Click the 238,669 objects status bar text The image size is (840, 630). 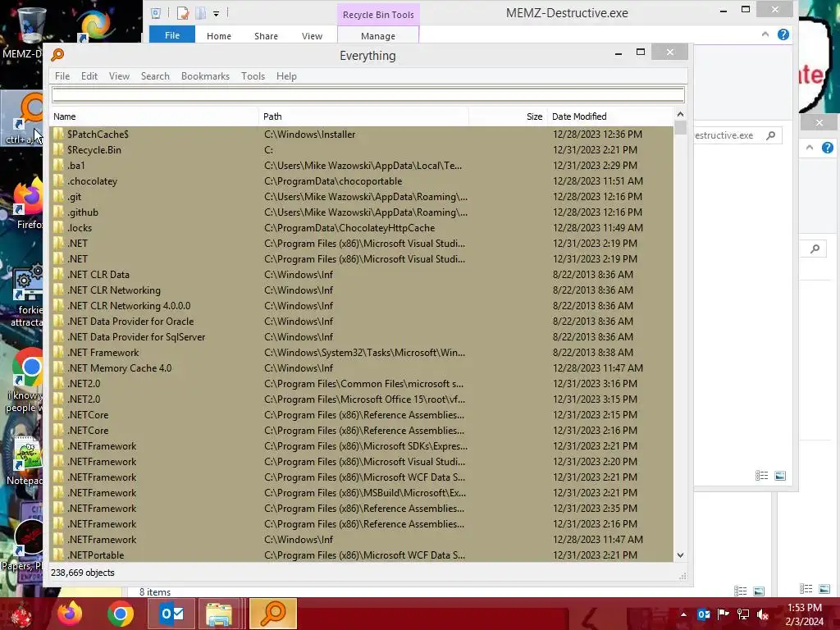(83, 572)
